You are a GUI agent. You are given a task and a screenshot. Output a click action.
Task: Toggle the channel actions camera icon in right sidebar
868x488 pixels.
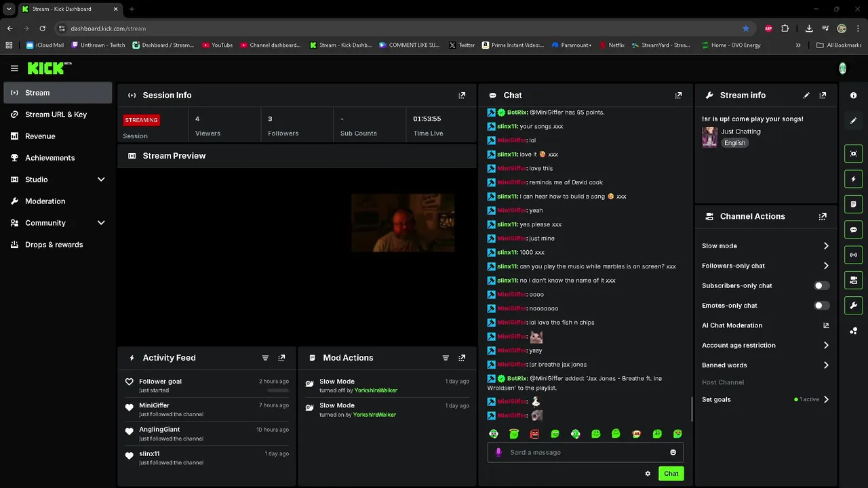click(853, 280)
